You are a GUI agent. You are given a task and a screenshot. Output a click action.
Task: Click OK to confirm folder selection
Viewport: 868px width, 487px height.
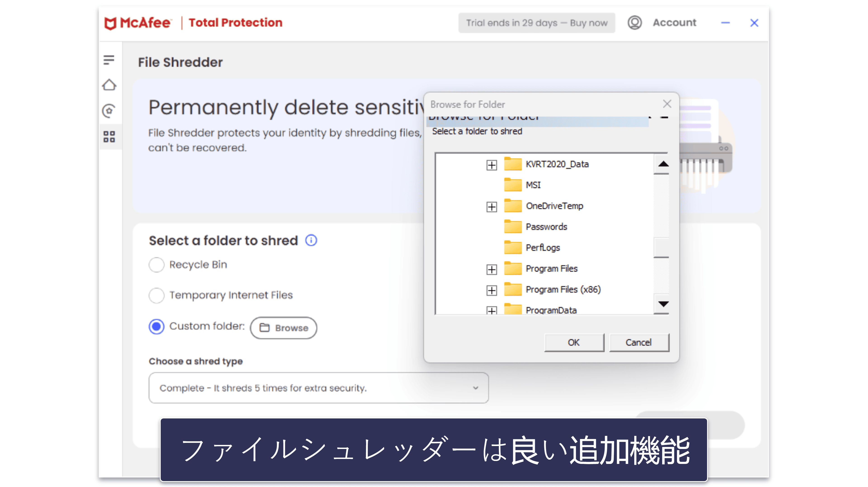point(573,342)
